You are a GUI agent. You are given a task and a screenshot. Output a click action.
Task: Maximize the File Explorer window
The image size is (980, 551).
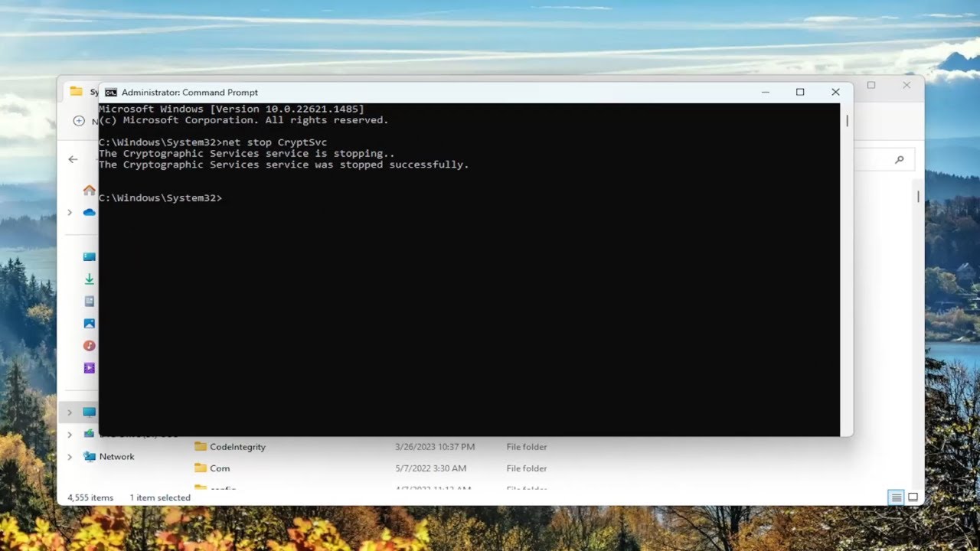(871, 85)
